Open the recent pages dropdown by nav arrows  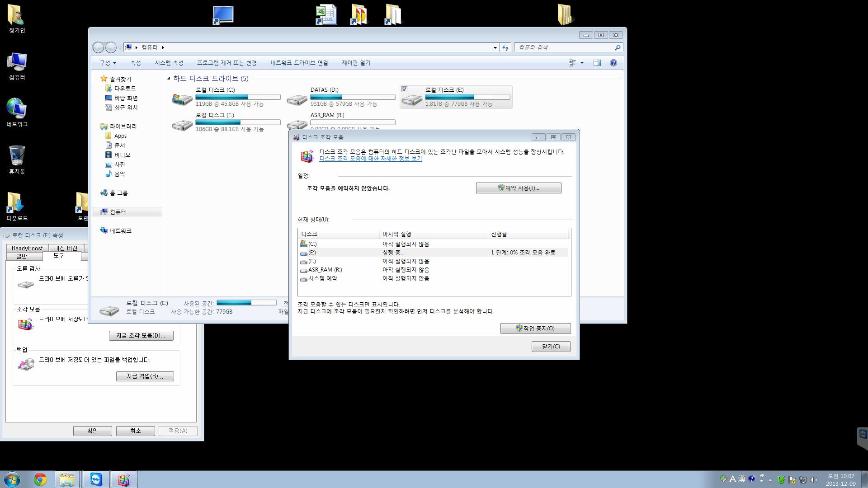[x=120, y=47]
